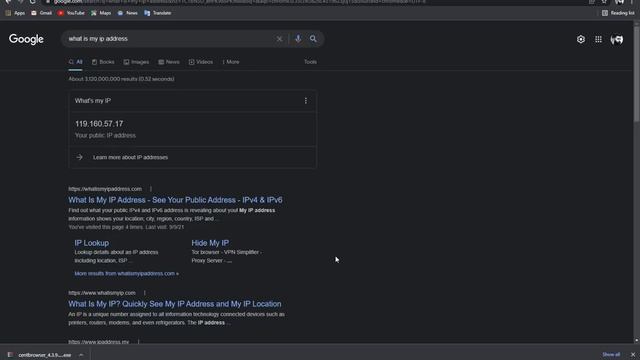Image resolution: width=640 pixels, height=360 pixels.
Task: Open the three-dot menu on What's my IP card
Action: pos(306,100)
